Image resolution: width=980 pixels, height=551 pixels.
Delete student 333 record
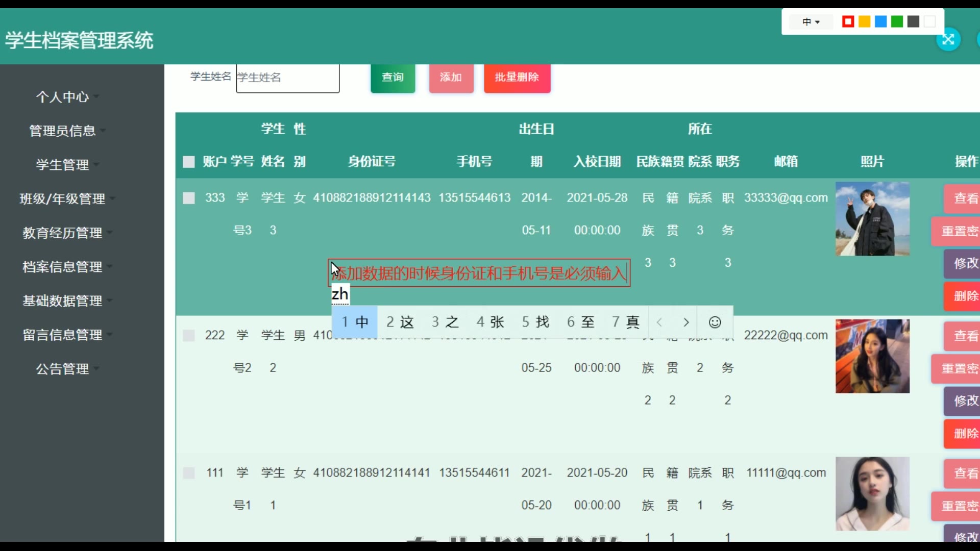point(963,296)
